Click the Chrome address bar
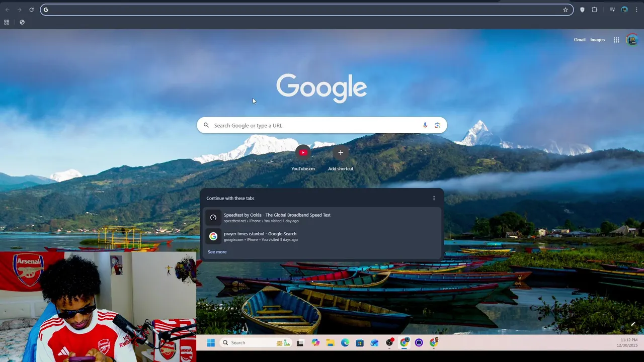 coord(306,10)
